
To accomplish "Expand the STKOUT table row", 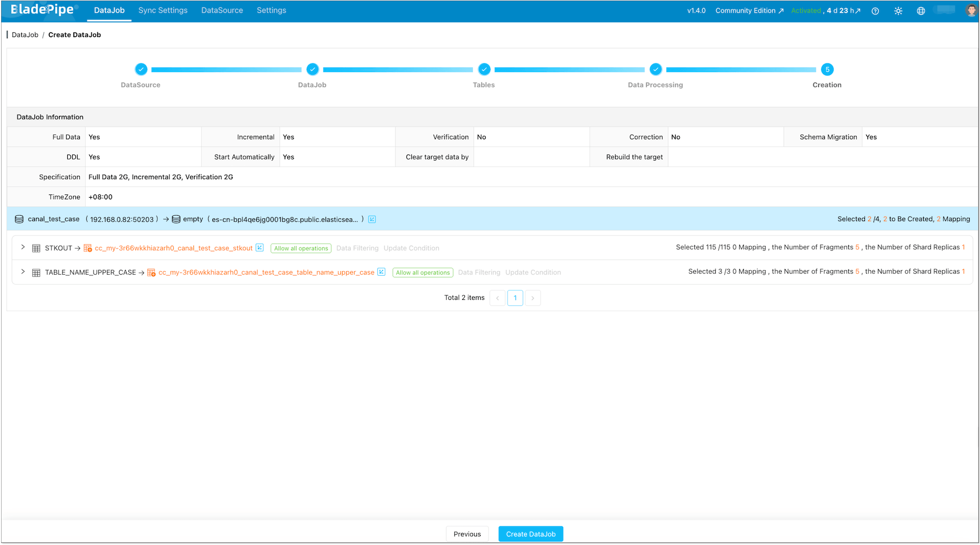I will pos(23,247).
